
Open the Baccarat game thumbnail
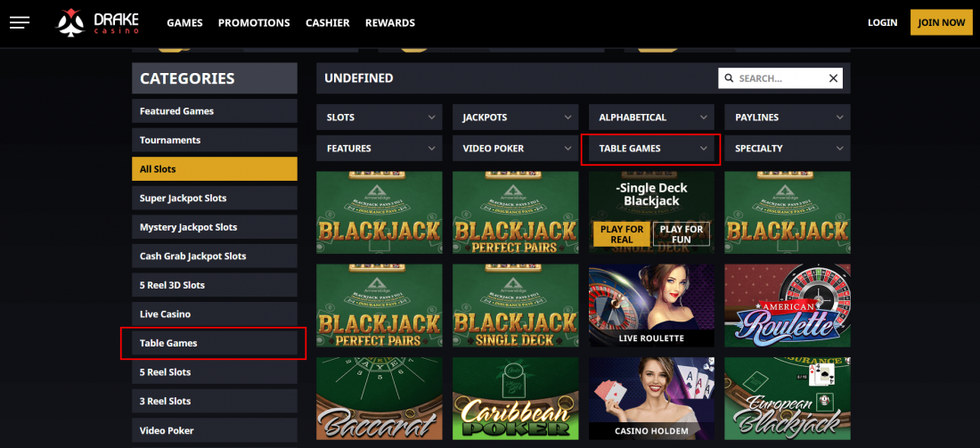click(x=380, y=399)
